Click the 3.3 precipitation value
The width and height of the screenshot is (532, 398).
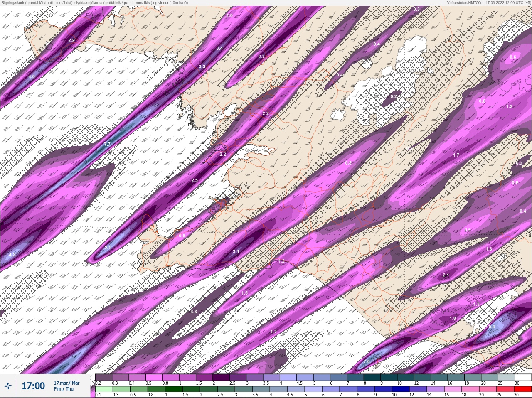(x=202, y=66)
